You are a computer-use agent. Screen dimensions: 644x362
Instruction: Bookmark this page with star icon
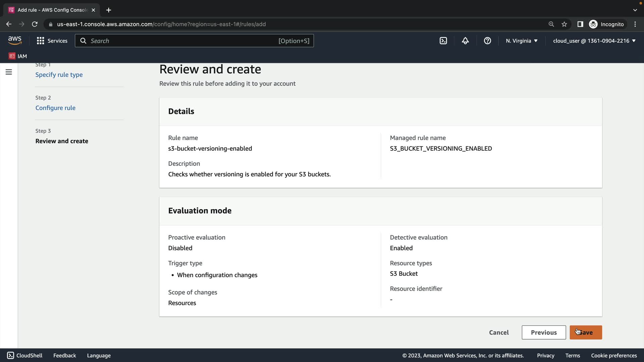click(x=564, y=24)
